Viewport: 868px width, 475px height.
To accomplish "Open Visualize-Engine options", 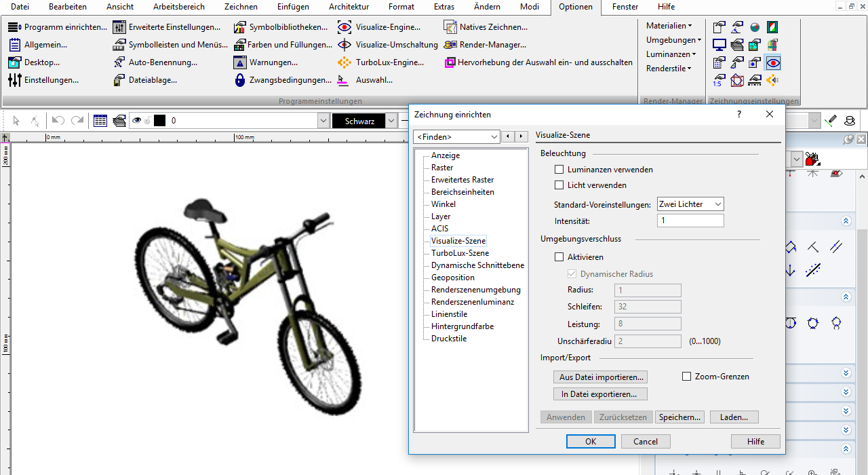I will [379, 27].
